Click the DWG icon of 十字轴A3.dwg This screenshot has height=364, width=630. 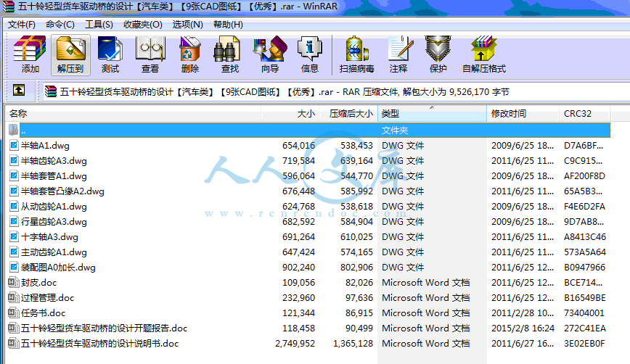coord(14,237)
